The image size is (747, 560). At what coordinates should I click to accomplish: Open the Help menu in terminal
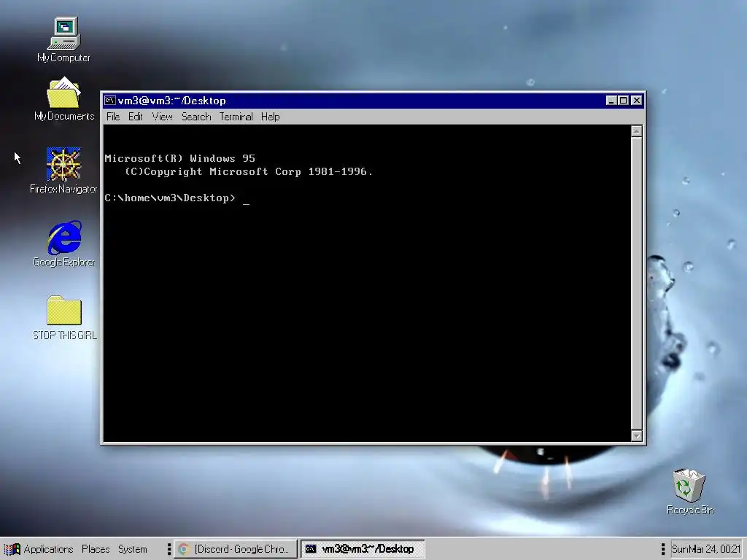270,117
